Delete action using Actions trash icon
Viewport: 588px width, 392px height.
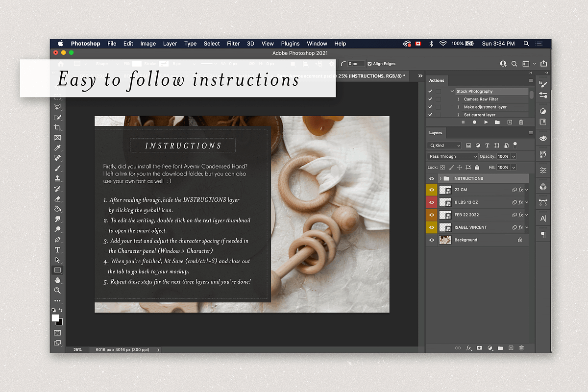point(521,122)
